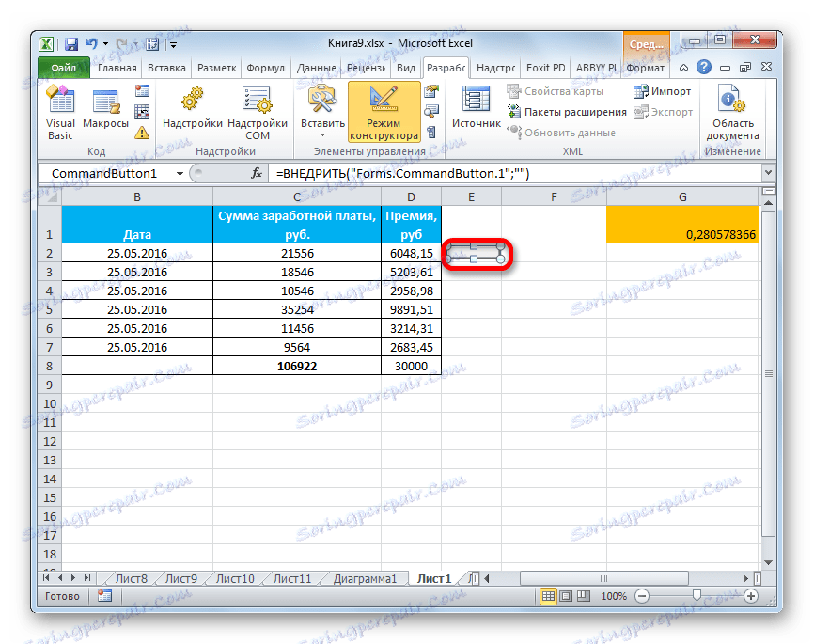Click the Save icon on Quick Access toolbar
The image size is (814, 644).
70,43
